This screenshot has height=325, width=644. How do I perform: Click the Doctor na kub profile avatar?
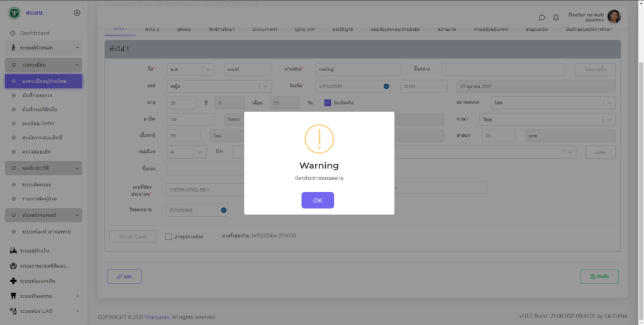(614, 17)
